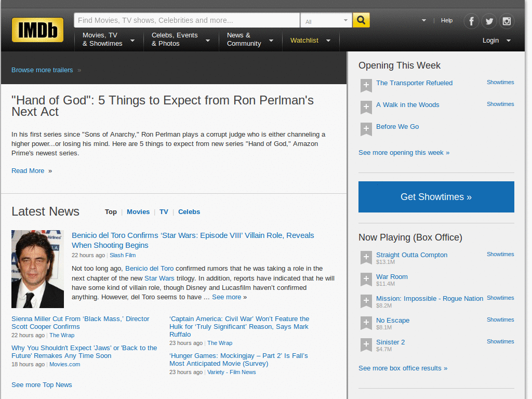Click Movies.com source link
Viewport: 532px width, 399px height.
click(x=65, y=364)
